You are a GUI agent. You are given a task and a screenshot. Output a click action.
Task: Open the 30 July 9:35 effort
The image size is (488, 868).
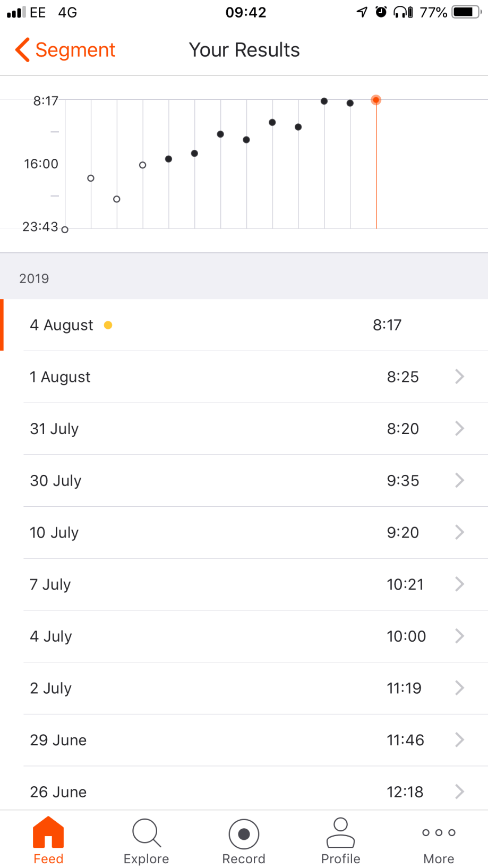[244, 481]
